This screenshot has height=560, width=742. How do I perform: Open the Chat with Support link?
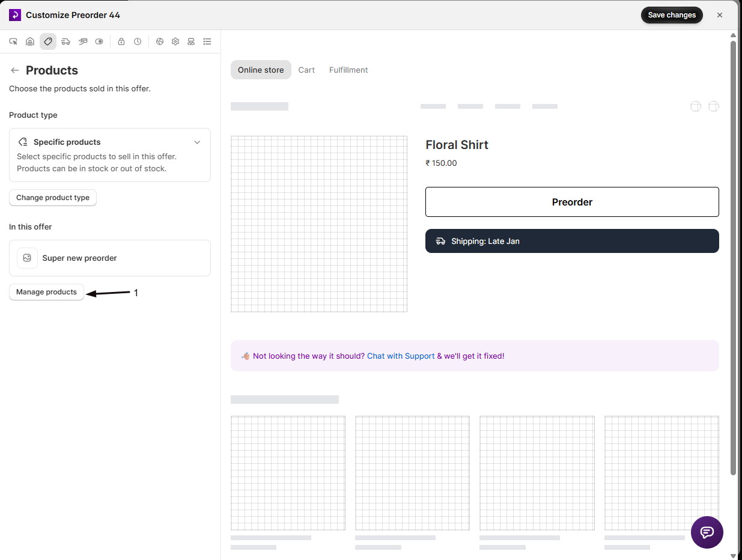coord(401,356)
